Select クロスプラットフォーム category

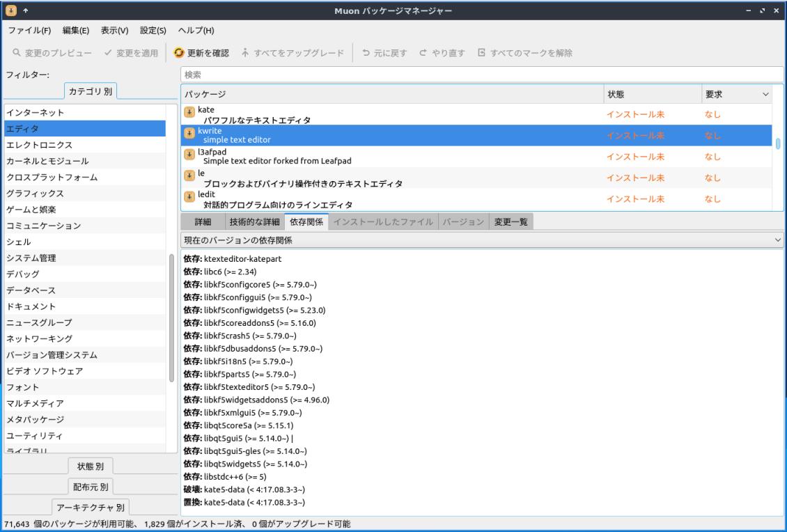coord(85,177)
